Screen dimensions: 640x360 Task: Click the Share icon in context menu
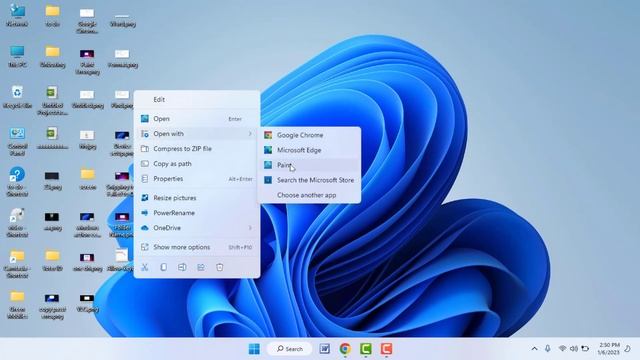click(201, 267)
